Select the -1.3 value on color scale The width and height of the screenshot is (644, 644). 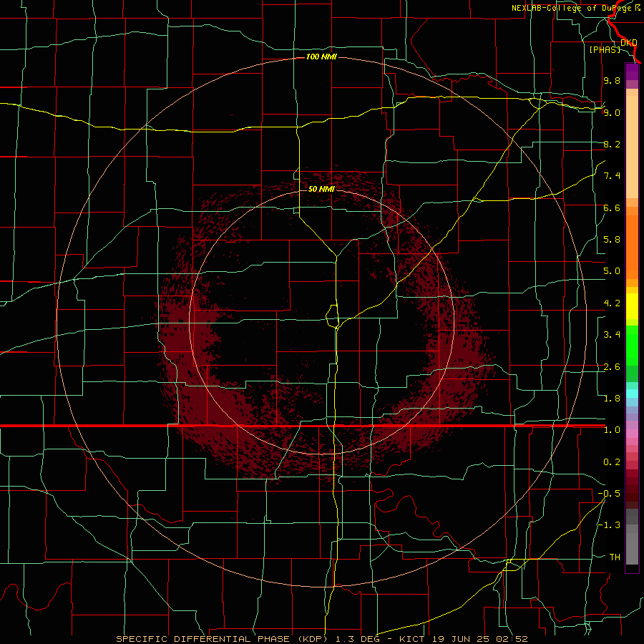click(x=609, y=525)
